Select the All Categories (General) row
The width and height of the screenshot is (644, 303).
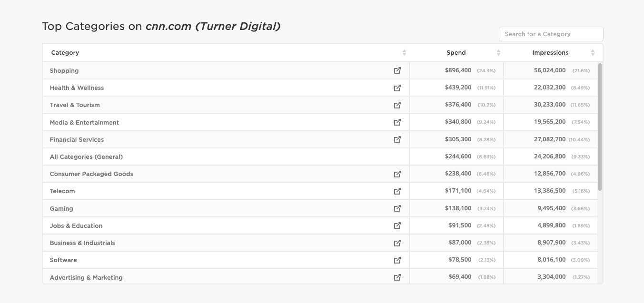(320, 156)
